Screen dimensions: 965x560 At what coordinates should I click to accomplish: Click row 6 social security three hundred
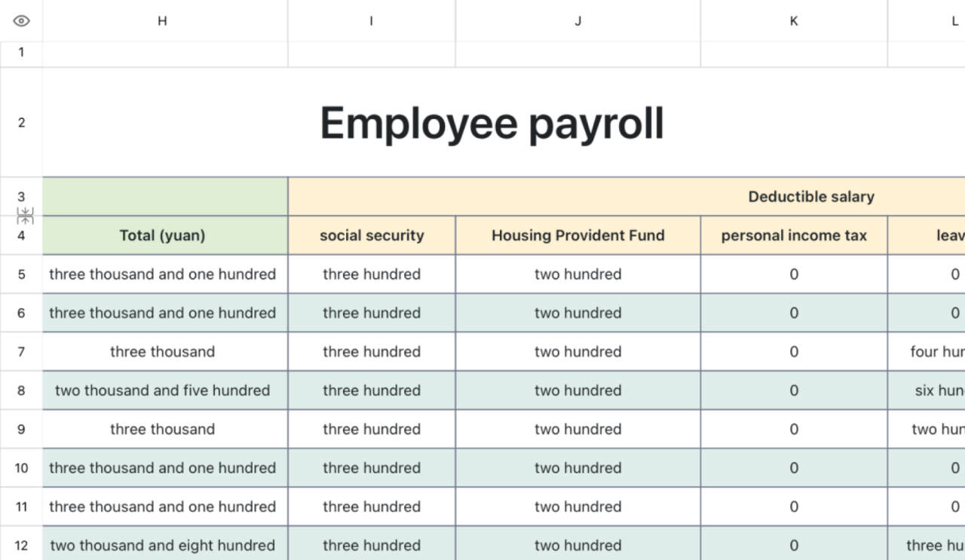pyautogui.click(x=372, y=313)
